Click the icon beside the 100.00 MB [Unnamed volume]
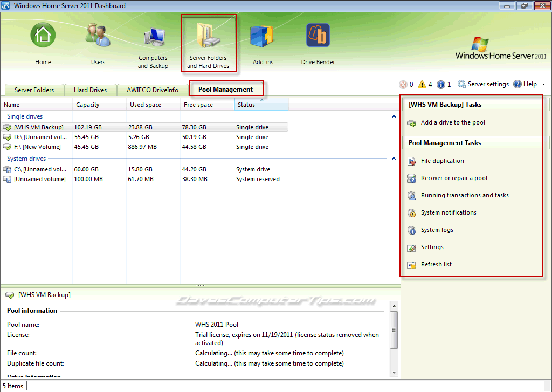The width and height of the screenshot is (552, 392). (7, 180)
